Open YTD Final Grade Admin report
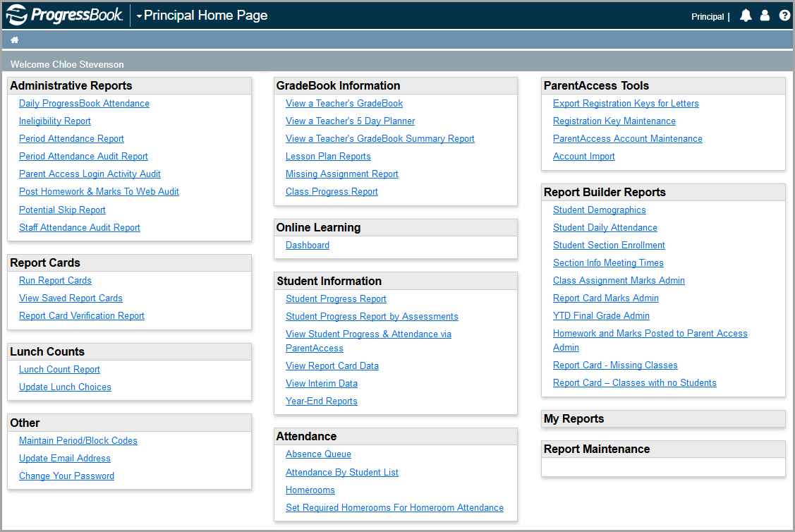This screenshot has width=795, height=532. 601,316
